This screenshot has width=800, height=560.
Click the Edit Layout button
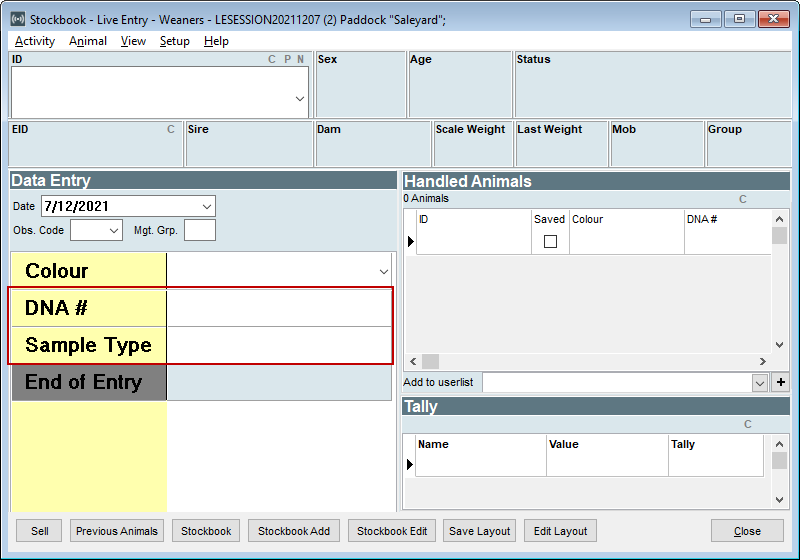point(560,531)
